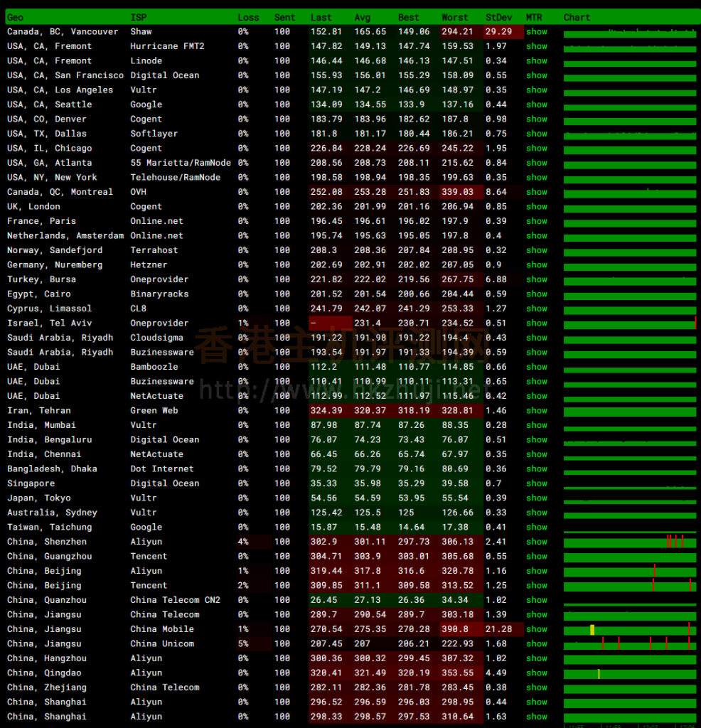This screenshot has height=728, width=701.
Task: Select the worst latency value 294.21
Action: [x=457, y=31]
